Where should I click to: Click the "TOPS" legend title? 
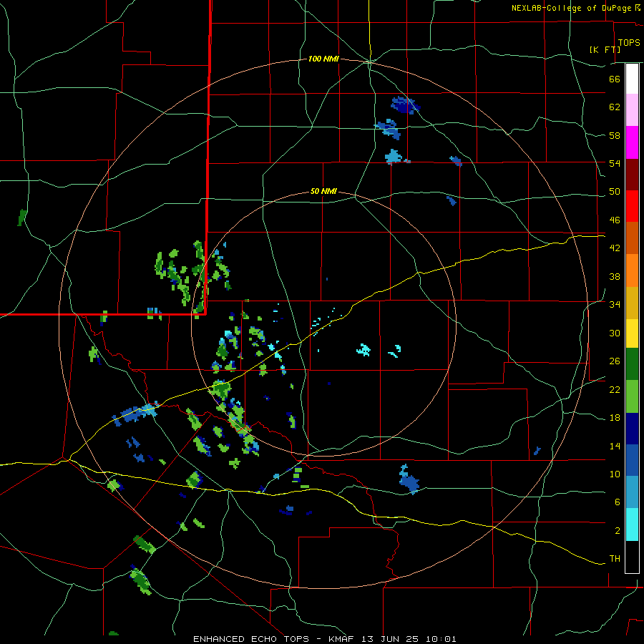[x=629, y=42]
